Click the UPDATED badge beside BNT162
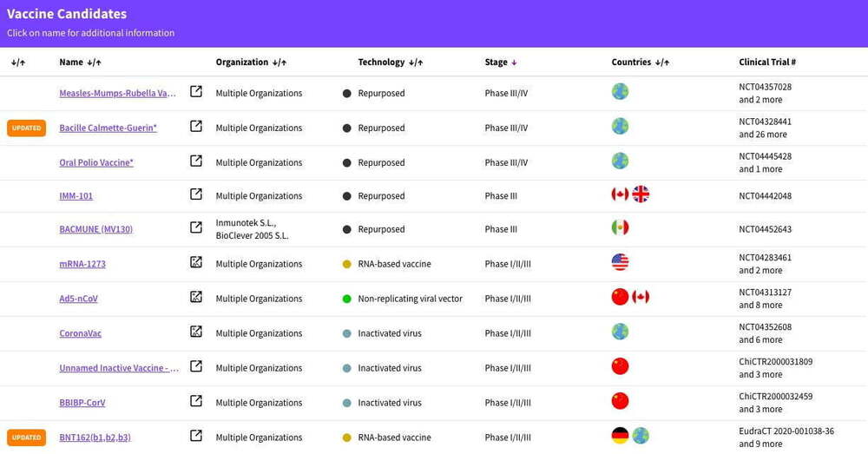The image size is (868, 454). [26, 437]
